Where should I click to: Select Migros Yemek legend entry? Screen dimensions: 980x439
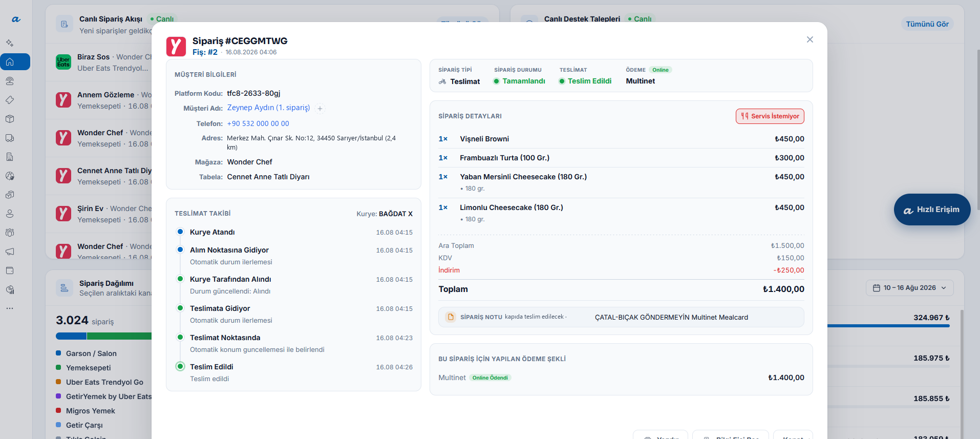(86, 411)
